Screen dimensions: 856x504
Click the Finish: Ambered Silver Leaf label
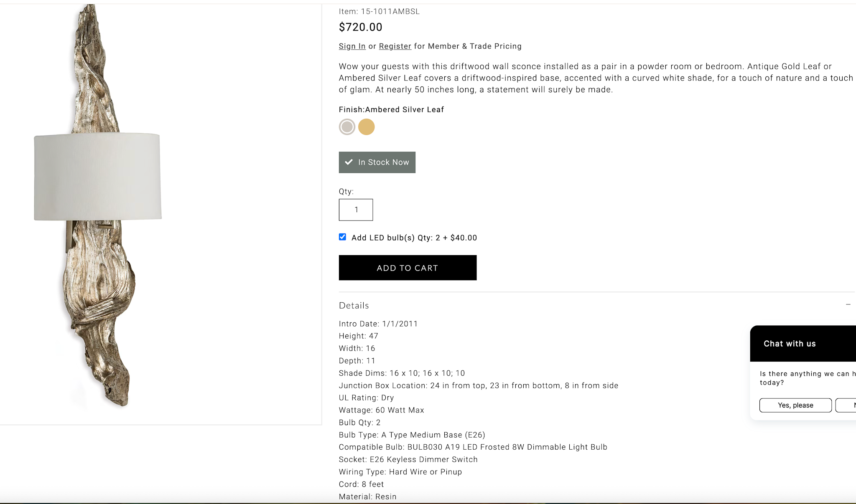391,110
